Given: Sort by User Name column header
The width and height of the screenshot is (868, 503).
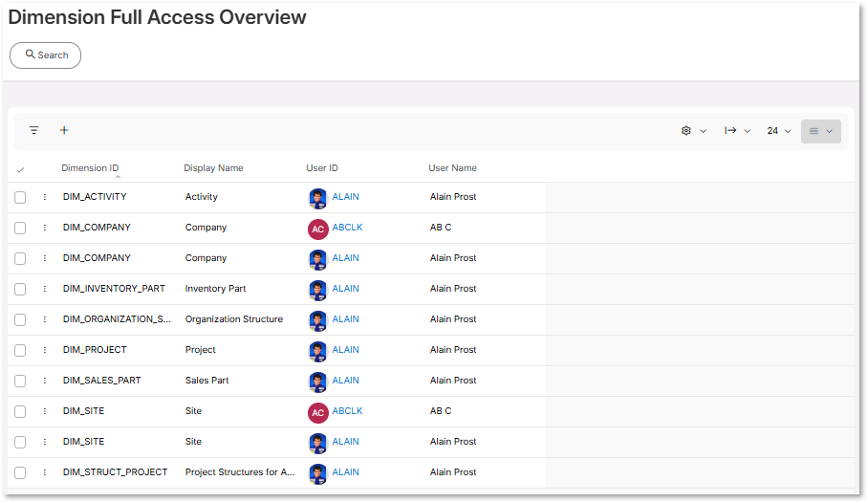Looking at the screenshot, I should pos(452,168).
